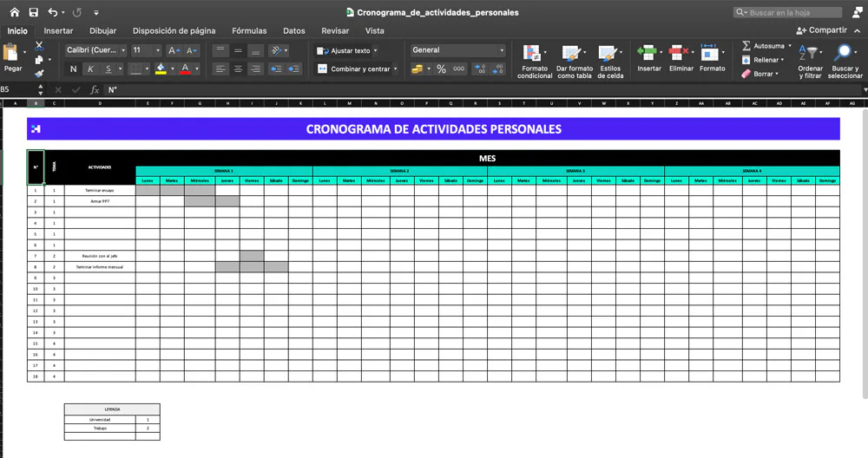Apply the yellow fill color swatch
This screenshot has height=458, width=868.
[162, 69]
